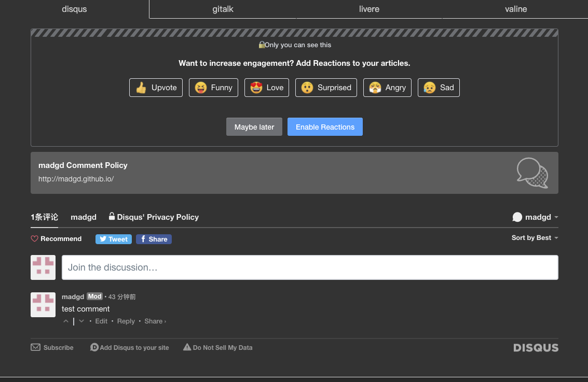Open the madgd user dropdown menu
The width and height of the screenshot is (588, 382).
[535, 217]
